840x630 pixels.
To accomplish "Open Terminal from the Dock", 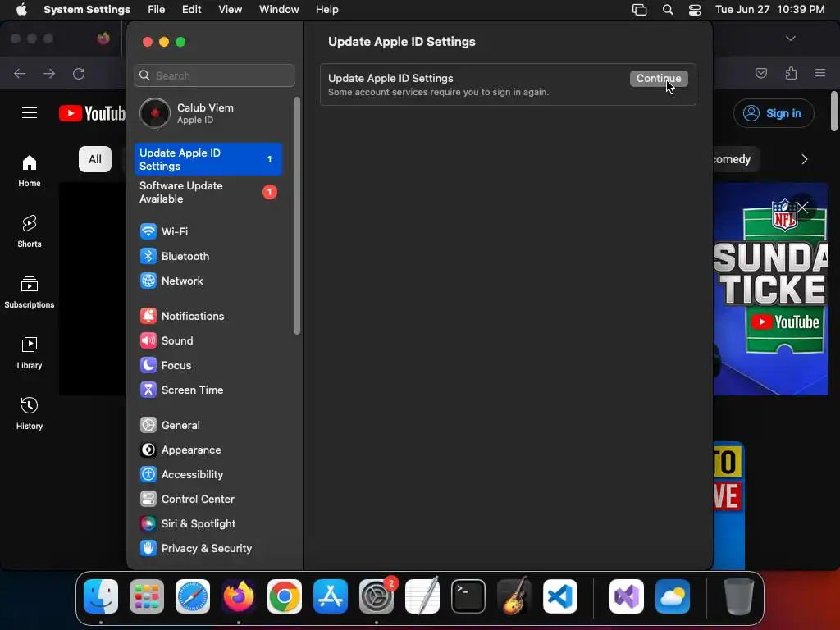I will click(x=468, y=596).
